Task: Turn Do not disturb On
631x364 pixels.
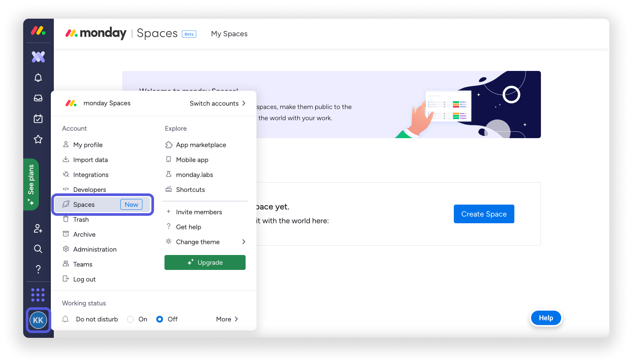Action: 130,319
